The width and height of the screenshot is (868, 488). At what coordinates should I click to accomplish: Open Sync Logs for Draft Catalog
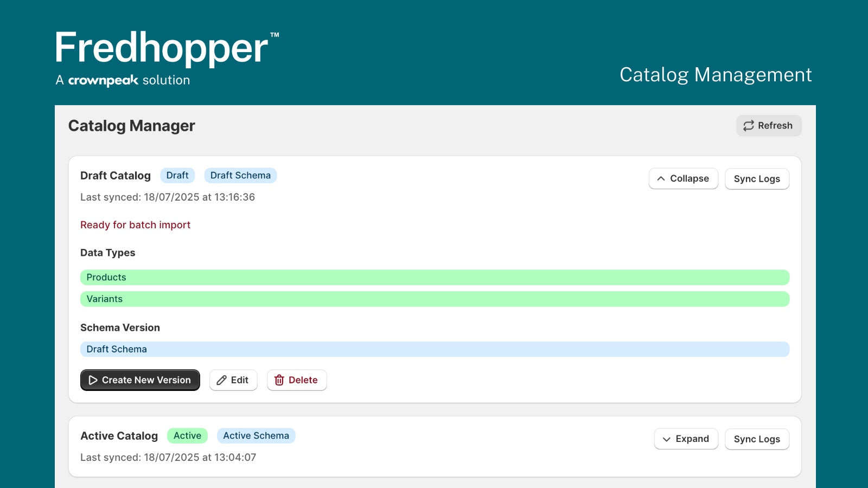point(757,178)
